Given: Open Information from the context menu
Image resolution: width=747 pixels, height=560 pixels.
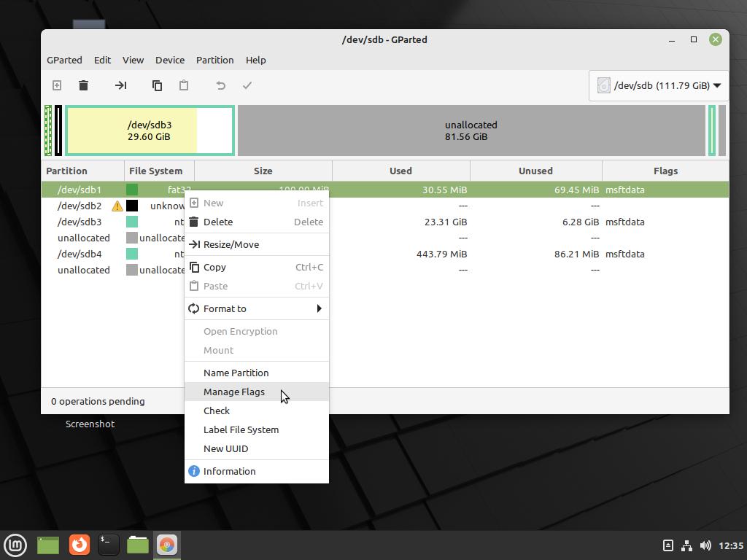Looking at the screenshot, I should pyautogui.click(x=229, y=471).
